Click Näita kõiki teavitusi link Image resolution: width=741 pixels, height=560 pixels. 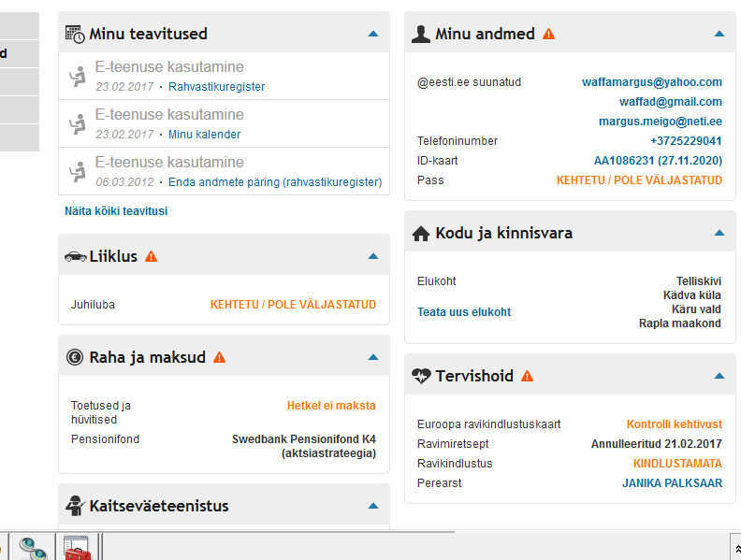point(116,211)
